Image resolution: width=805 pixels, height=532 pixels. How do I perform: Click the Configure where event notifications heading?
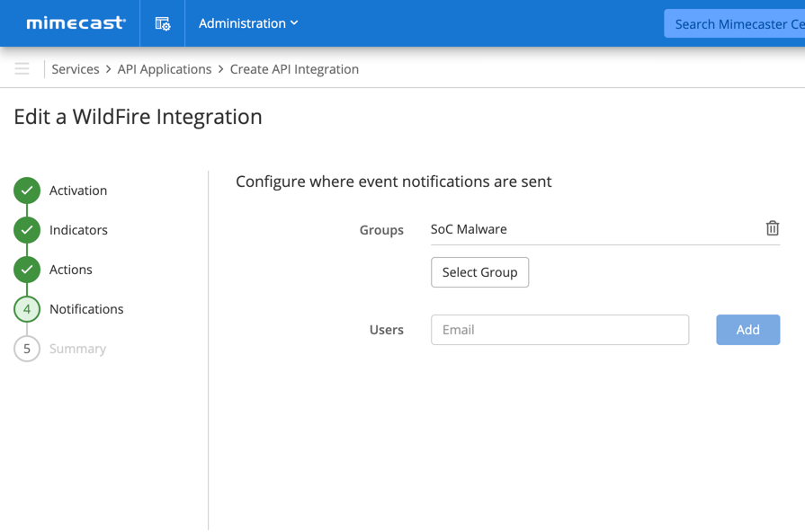393,182
